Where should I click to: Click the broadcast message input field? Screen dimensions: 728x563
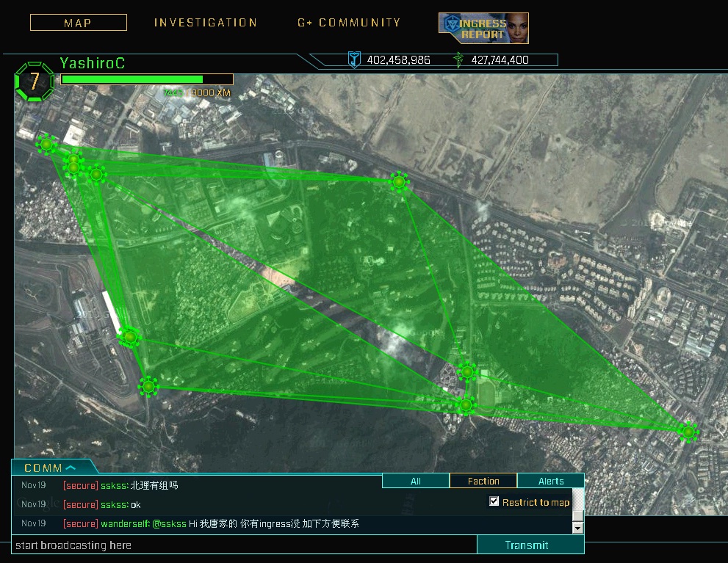coord(245,545)
